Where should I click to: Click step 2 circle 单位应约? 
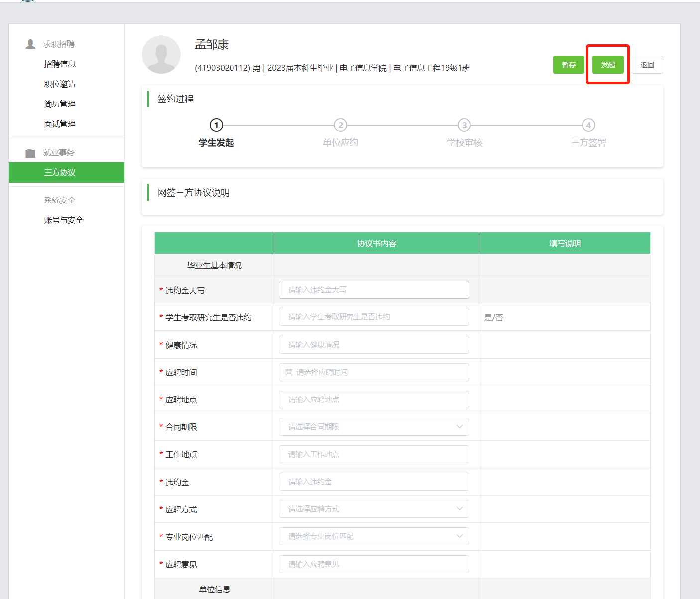pyautogui.click(x=340, y=125)
